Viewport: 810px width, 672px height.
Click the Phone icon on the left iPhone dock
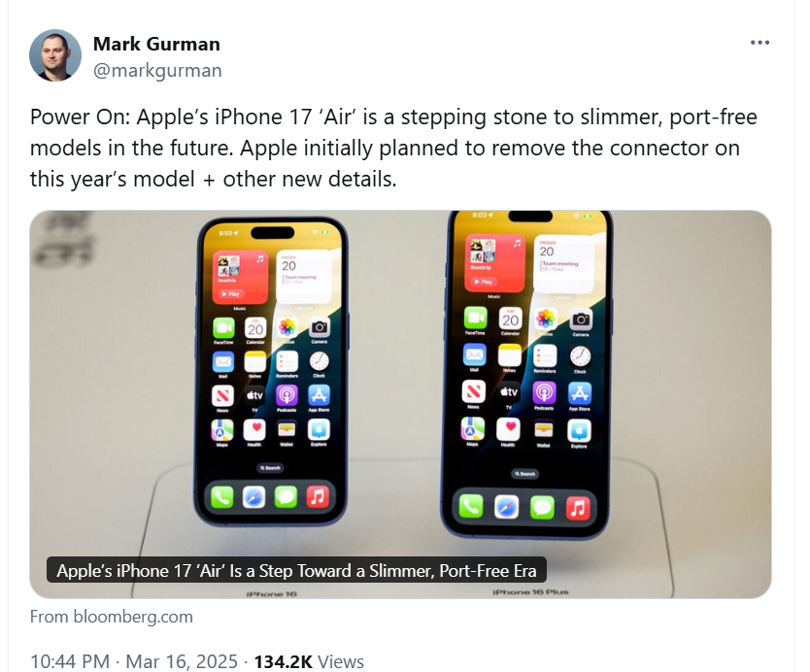[x=222, y=497]
